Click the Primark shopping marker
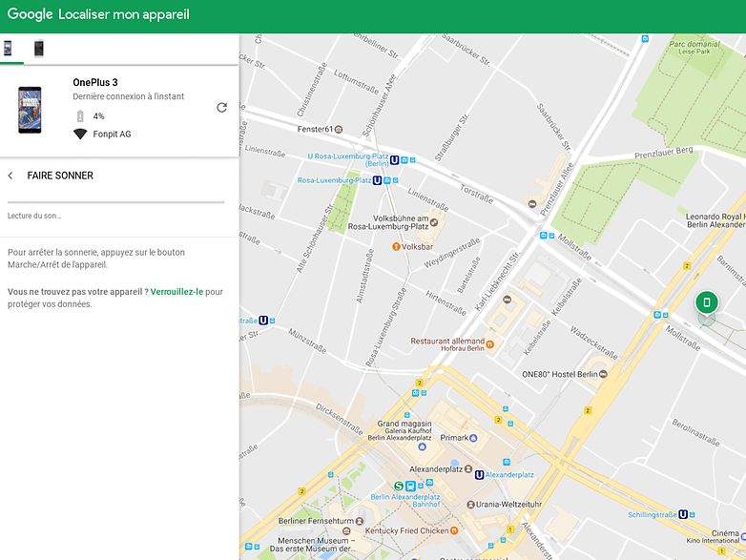This screenshot has width=746, height=560. click(473, 438)
